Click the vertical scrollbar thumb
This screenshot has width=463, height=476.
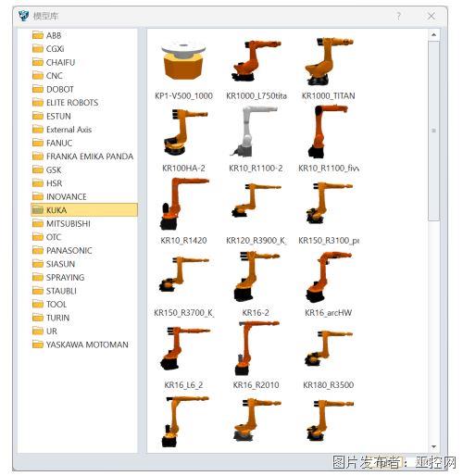click(x=433, y=131)
